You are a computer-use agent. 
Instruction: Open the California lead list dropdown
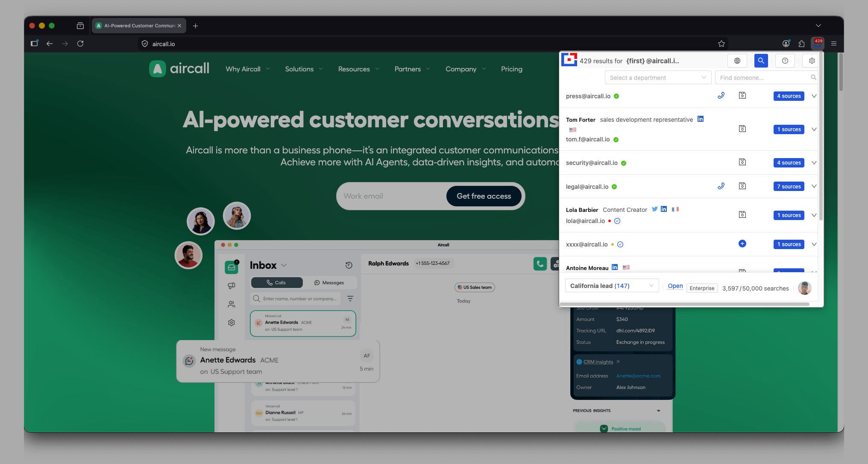[x=611, y=285]
